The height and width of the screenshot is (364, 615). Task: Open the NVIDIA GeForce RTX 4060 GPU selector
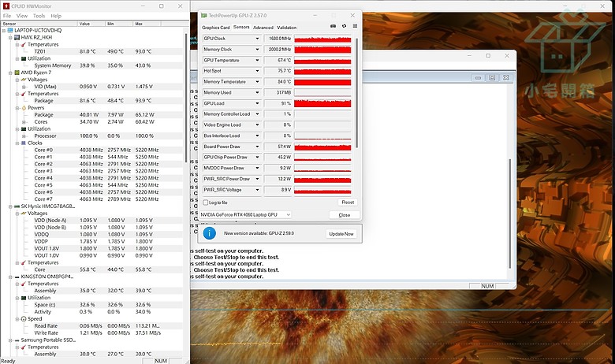click(245, 215)
